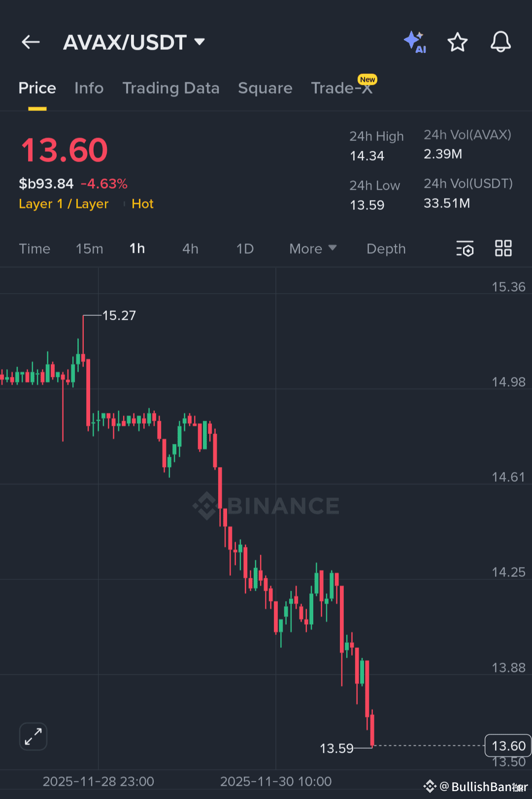Image resolution: width=532 pixels, height=799 pixels.
Task: Click the current 13.60 price tag marker
Action: pyautogui.click(x=508, y=745)
